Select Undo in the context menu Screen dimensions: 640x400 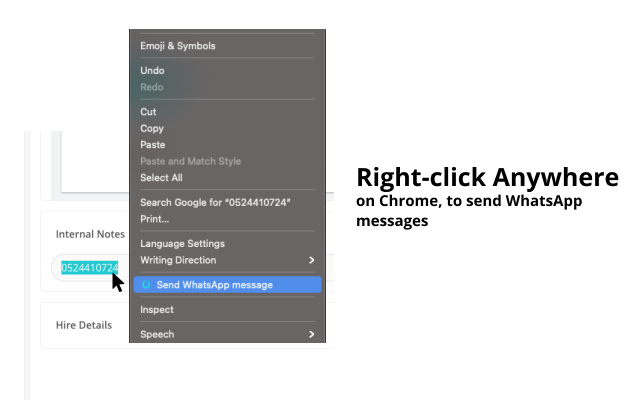(x=152, y=71)
